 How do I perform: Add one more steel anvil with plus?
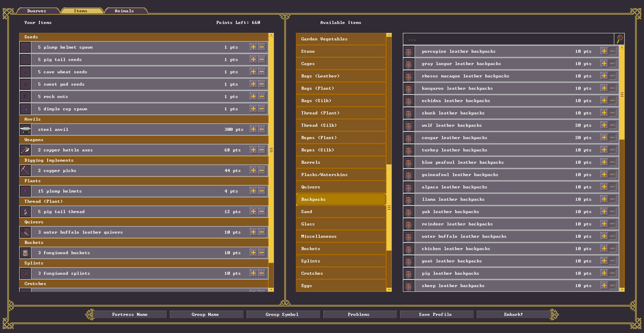click(x=253, y=129)
